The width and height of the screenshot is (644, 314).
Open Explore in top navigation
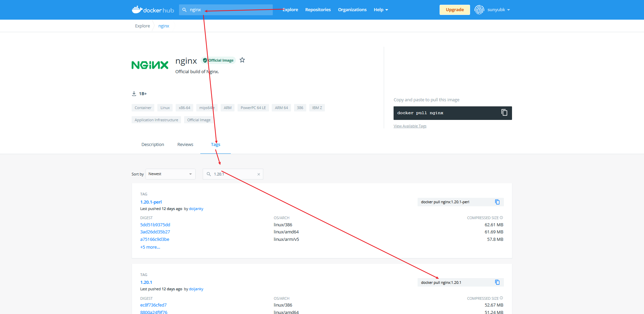click(290, 10)
